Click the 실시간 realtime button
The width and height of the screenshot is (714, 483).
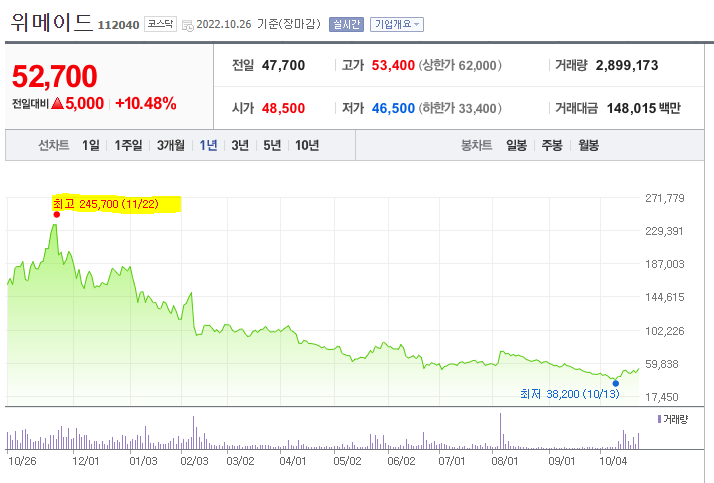(346, 24)
